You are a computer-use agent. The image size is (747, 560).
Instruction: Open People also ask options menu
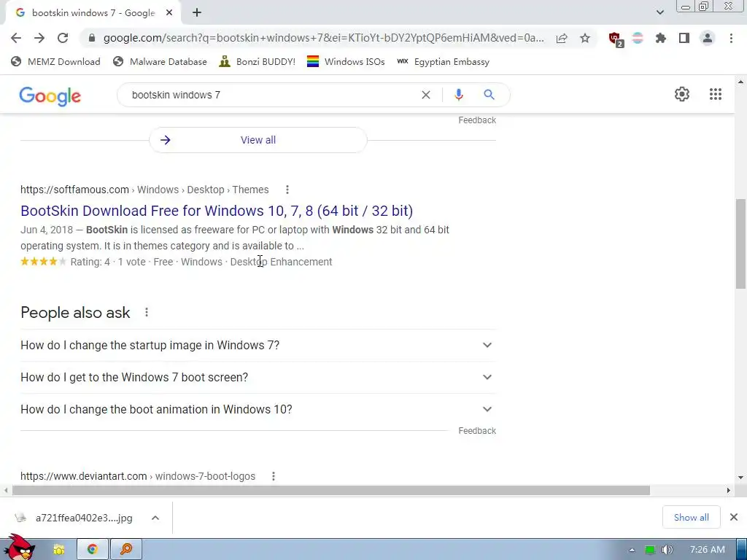tap(147, 312)
